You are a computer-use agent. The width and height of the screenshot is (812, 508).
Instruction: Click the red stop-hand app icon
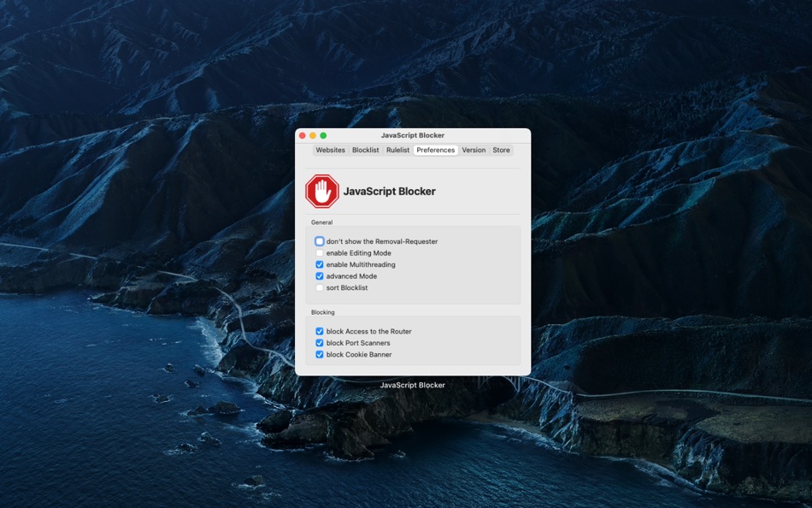[x=322, y=192]
